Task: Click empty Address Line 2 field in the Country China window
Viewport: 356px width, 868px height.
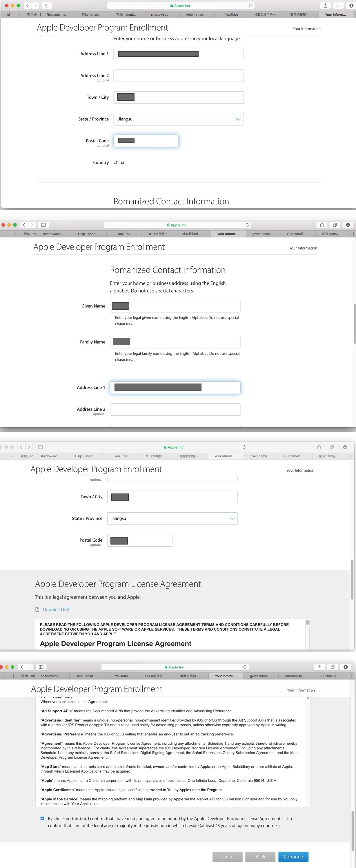Action: (x=179, y=76)
